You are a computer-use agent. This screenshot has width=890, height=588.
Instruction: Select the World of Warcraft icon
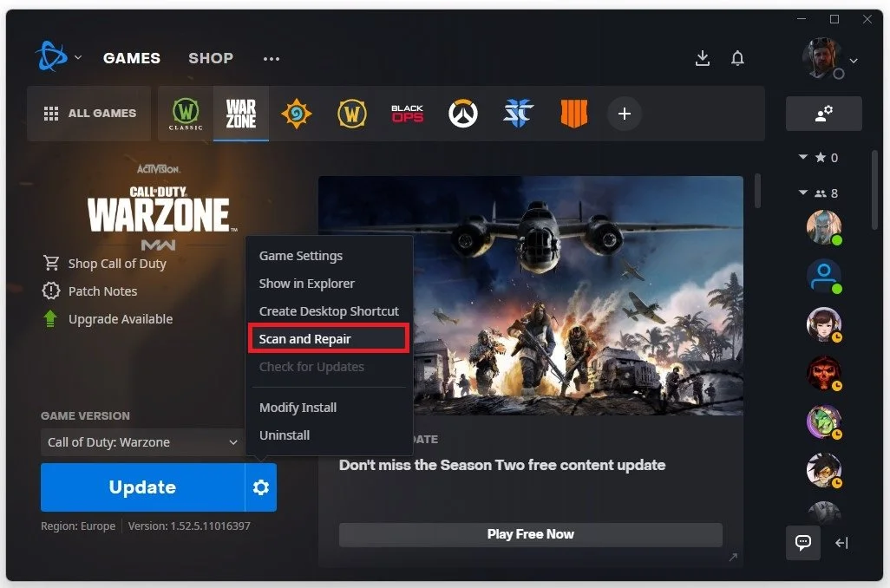[x=352, y=114]
